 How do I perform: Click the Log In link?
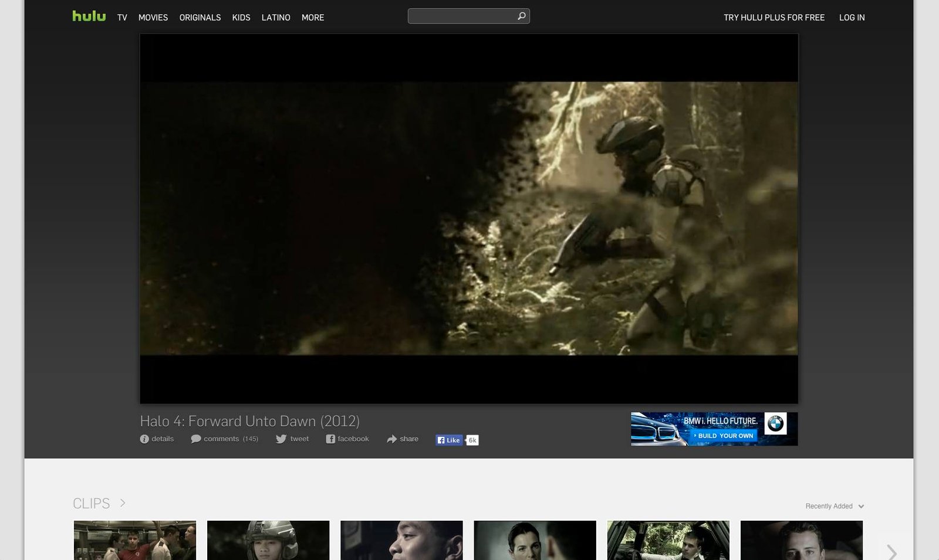click(852, 18)
